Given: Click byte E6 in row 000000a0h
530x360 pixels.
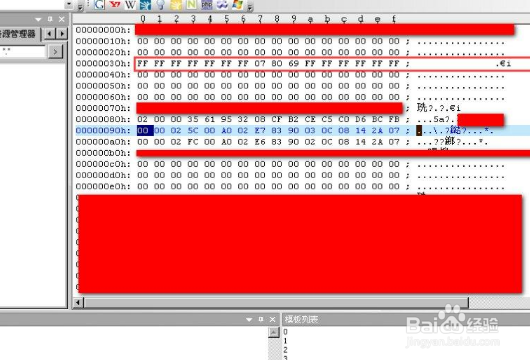Looking at the screenshot, I should click(260, 142).
